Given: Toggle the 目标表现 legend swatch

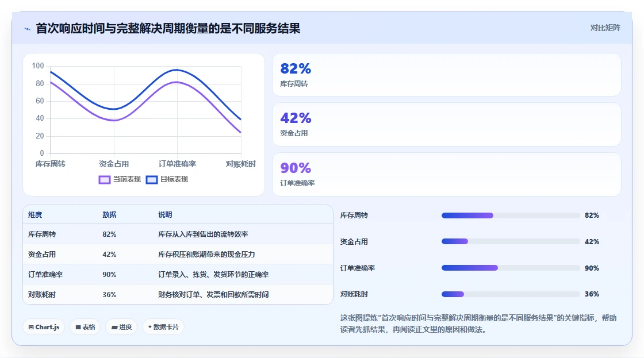Looking at the screenshot, I should [x=152, y=179].
